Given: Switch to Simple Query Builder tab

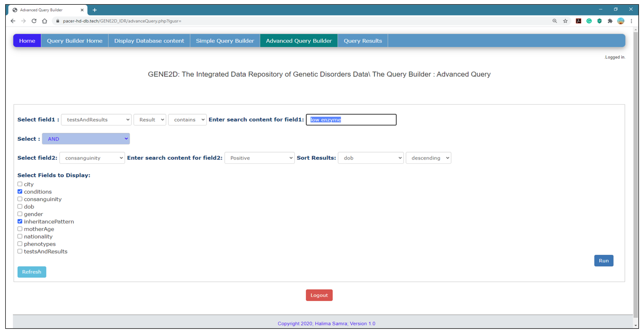Looking at the screenshot, I should click(x=225, y=41).
